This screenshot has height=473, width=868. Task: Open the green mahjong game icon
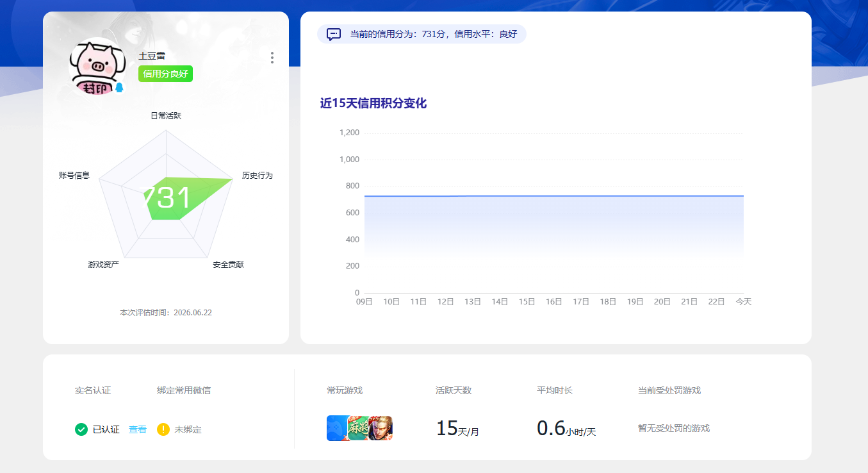(x=358, y=428)
